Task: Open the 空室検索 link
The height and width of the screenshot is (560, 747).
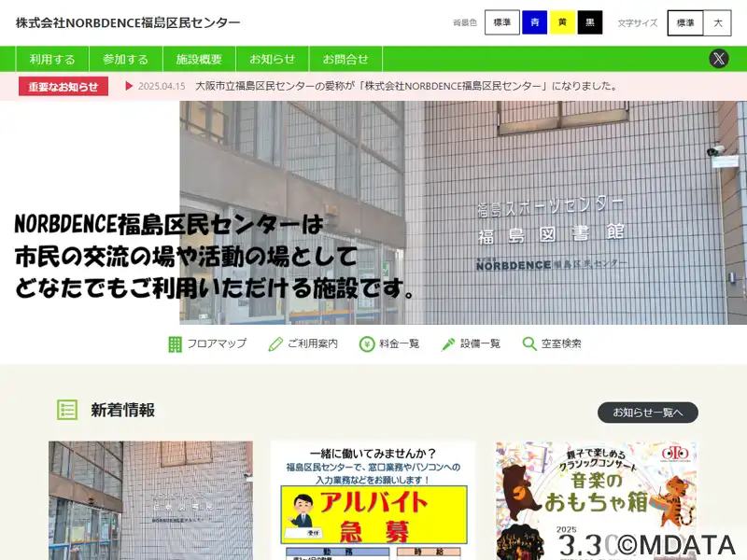Action: coord(561,343)
